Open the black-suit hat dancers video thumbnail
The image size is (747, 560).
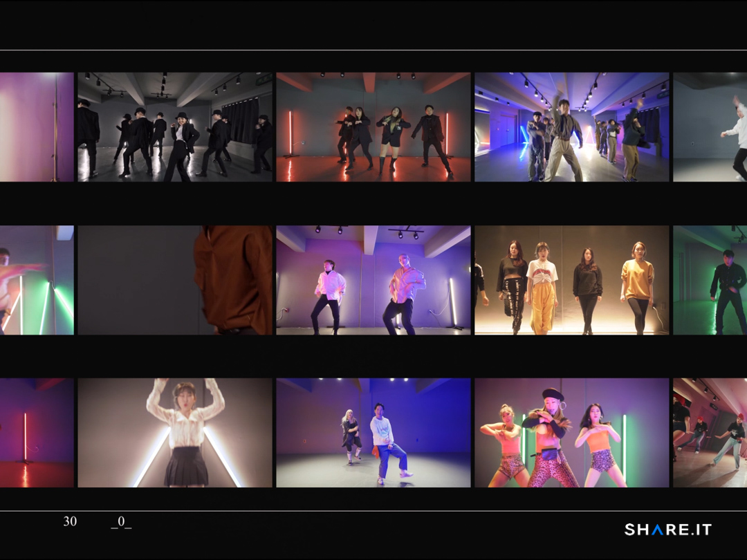pyautogui.click(x=175, y=127)
